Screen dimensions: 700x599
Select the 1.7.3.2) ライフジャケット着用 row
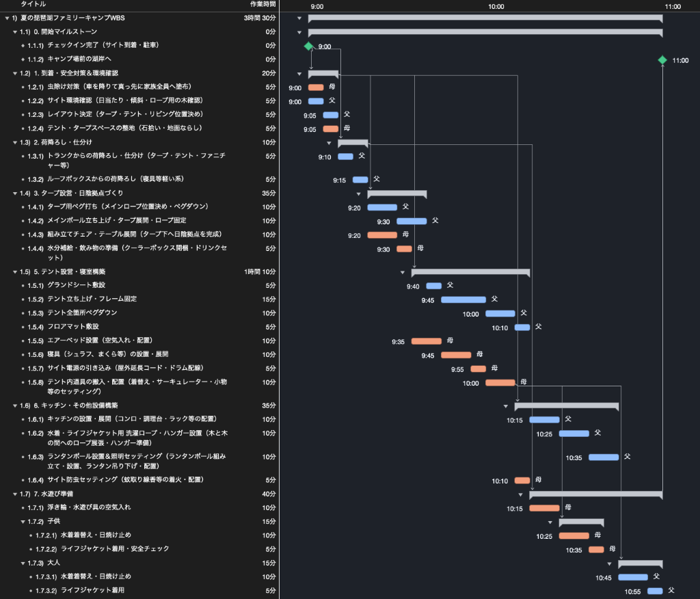139,590
